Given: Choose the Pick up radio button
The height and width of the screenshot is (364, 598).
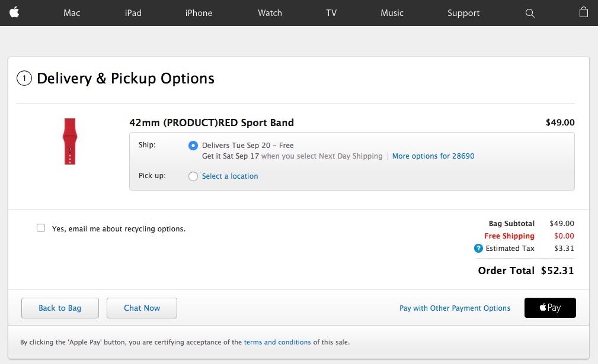Looking at the screenshot, I should [x=193, y=176].
